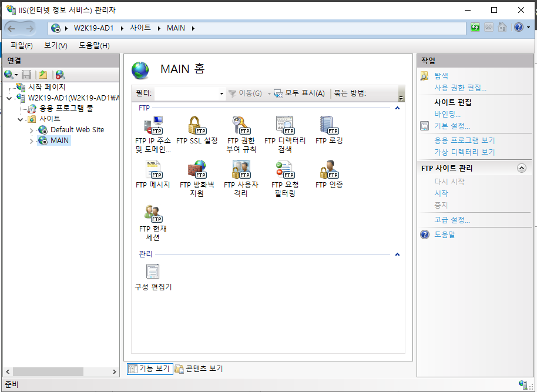537x392 pixels.
Task: Collapse the W2K19-AD1 server node
Action: click(9, 98)
